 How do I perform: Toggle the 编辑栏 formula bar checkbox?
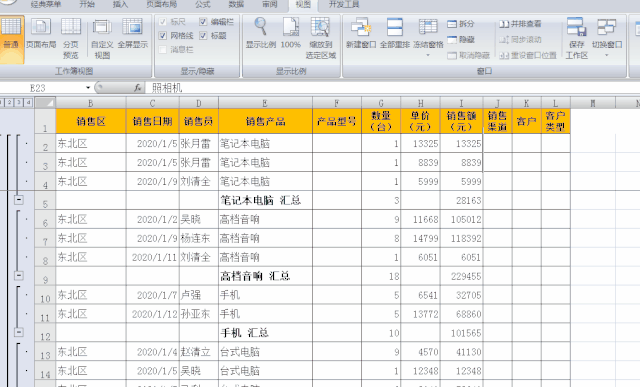point(203,22)
